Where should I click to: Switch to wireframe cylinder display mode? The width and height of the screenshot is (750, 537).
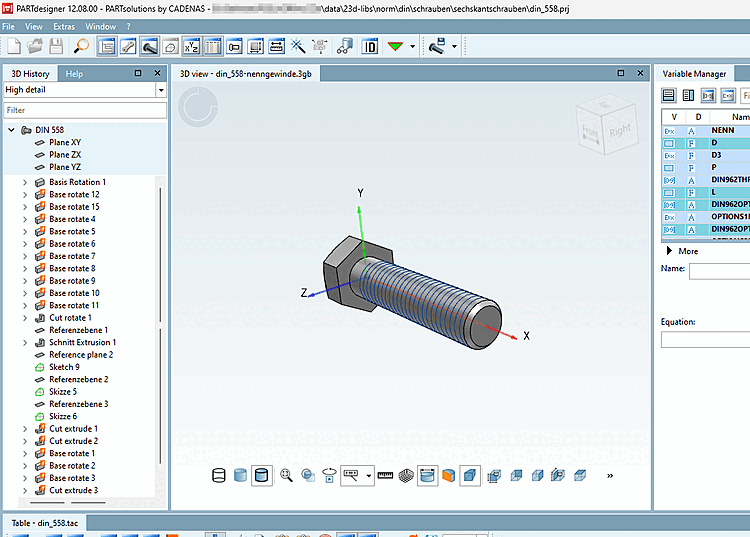tap(219, 476)
